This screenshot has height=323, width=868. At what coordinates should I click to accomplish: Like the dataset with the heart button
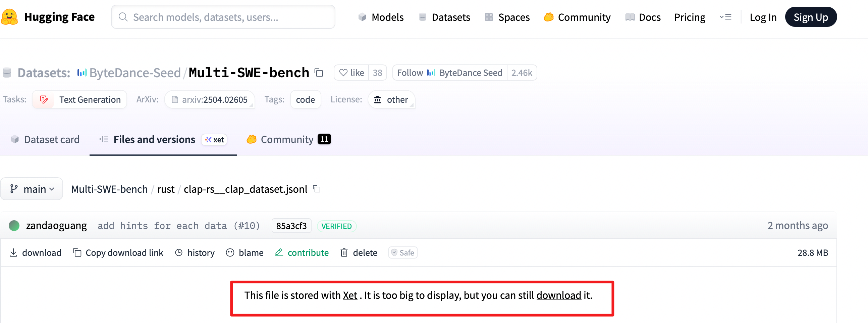click(351, 73)
